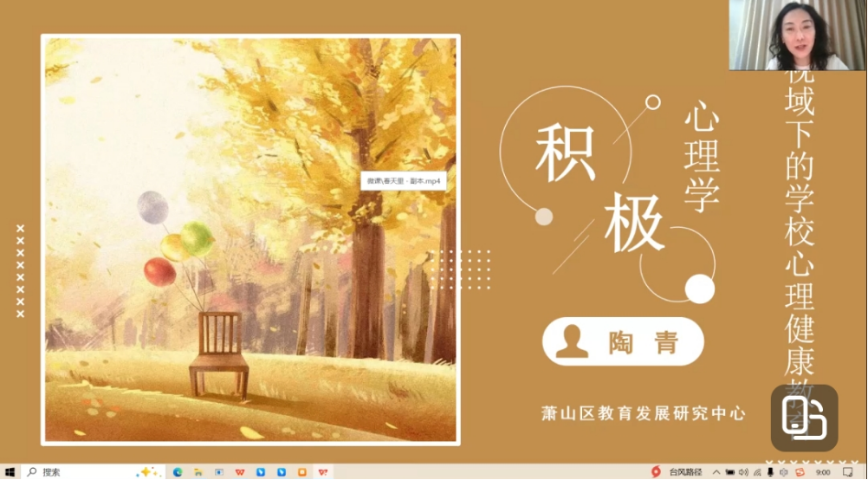Open the notification center icon
Screen dimensions: 868x480
[847, 472]
